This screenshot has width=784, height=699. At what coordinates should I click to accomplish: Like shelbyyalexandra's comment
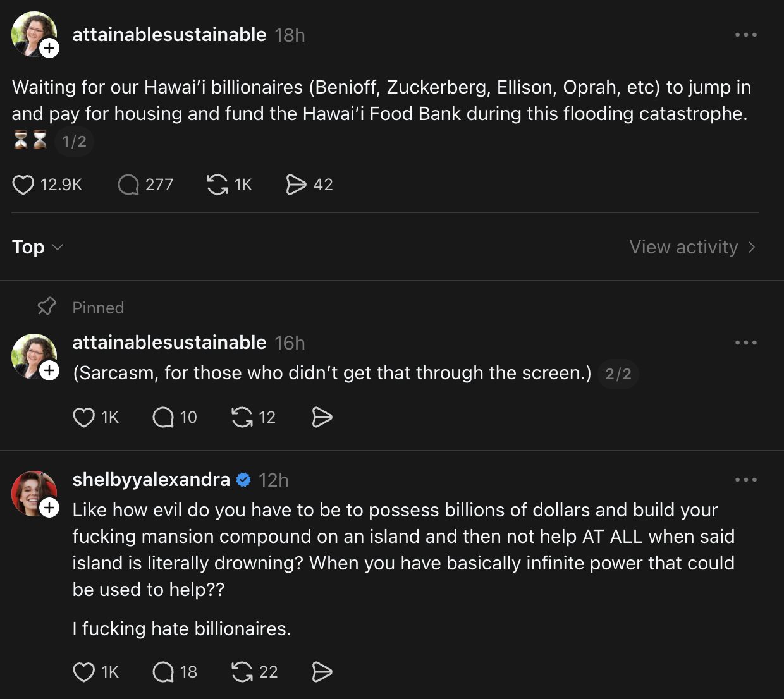point(84,672)
